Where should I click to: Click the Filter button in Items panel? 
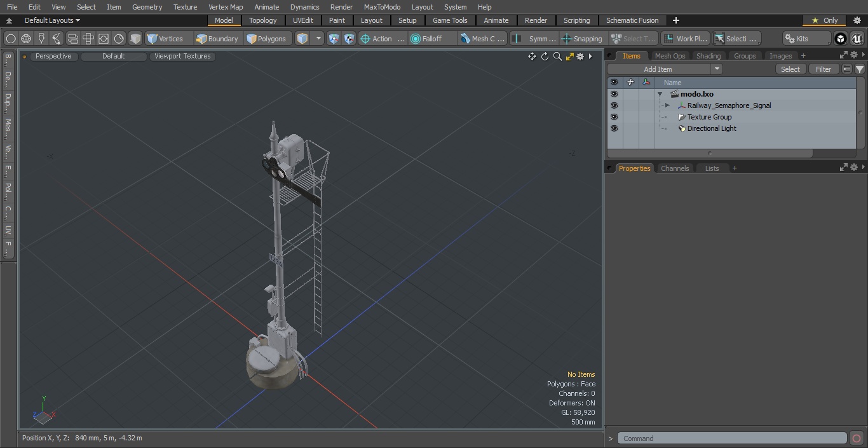tap(824, 69)
